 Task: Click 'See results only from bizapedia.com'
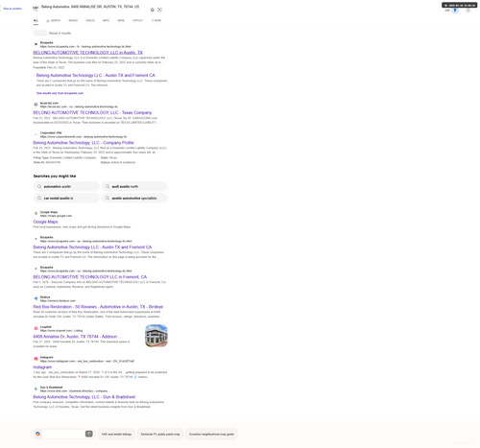coord(60,93)
